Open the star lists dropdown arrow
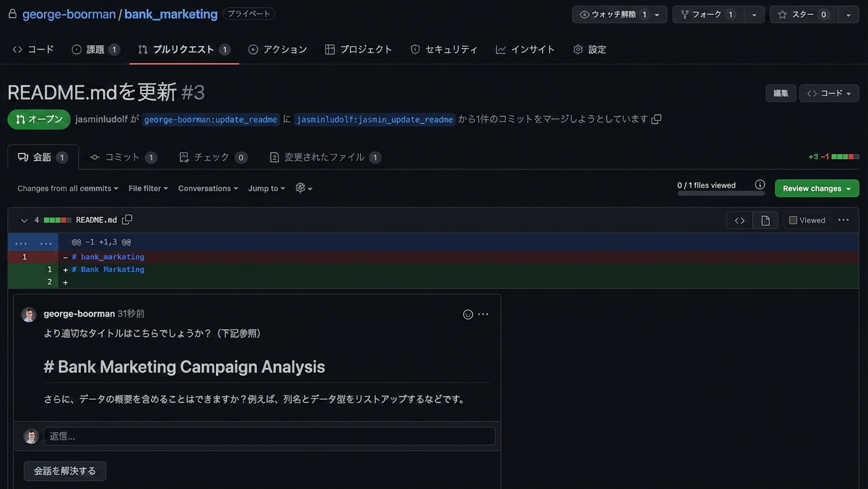 coord(848,15)
